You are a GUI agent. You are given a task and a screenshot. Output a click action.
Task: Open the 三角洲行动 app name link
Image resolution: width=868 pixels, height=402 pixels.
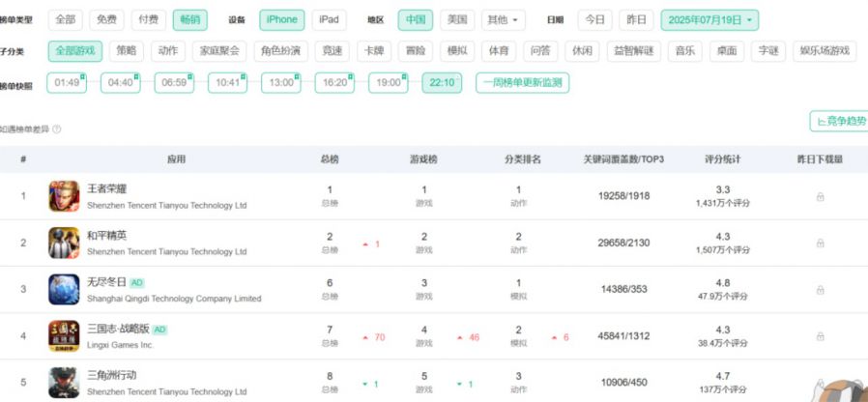click(x=112, y=375)
